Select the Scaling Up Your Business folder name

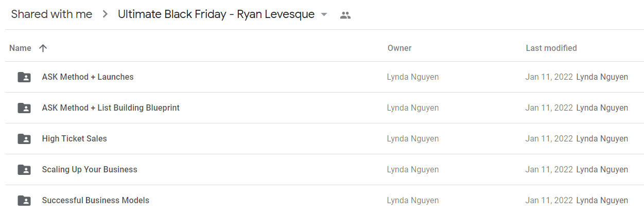(x=90, y=170)
